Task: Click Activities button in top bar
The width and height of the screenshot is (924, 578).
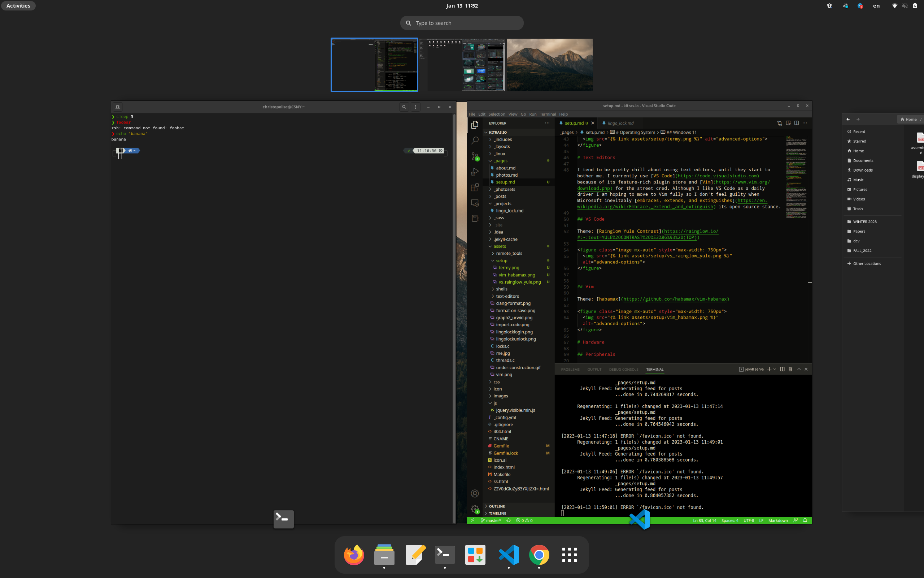Action: [18, 6]
